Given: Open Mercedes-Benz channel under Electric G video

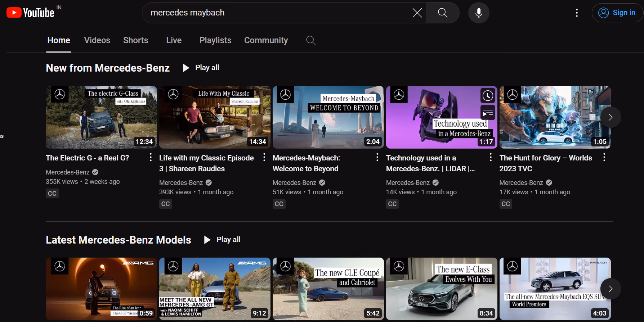Looking at the screenshot, I should pyautogui.click(x=68, y=172).
